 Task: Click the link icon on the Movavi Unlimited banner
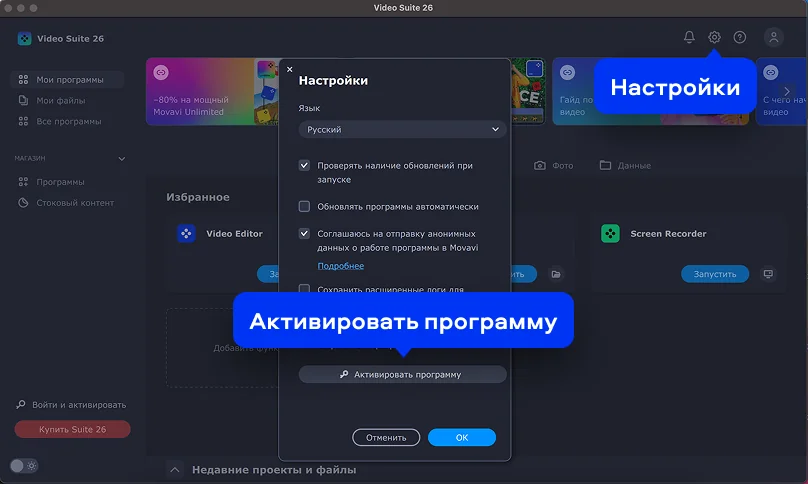click(161, 73)
